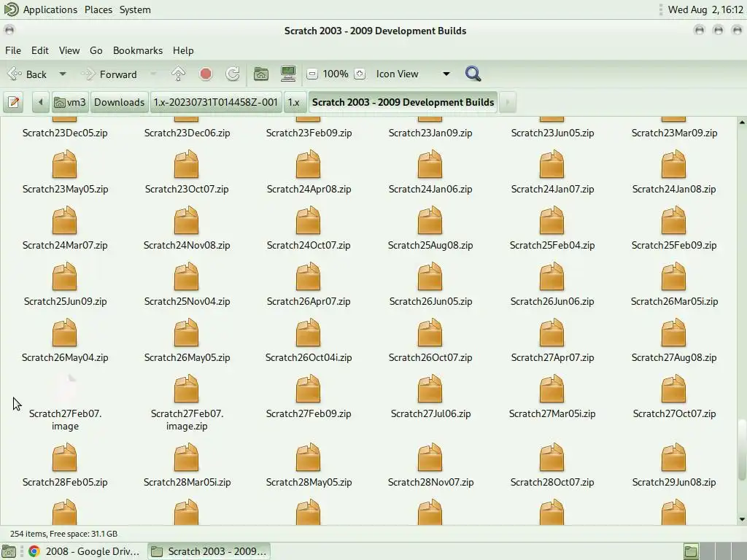Go to the 1.x-20230731T014458Z-001 path button

click(215, 102)
